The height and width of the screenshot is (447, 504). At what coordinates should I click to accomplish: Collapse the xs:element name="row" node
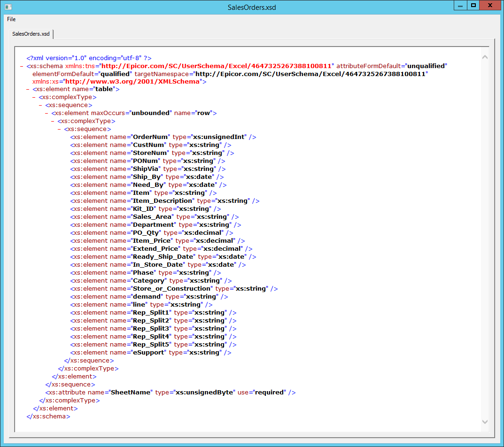point(47,113)
